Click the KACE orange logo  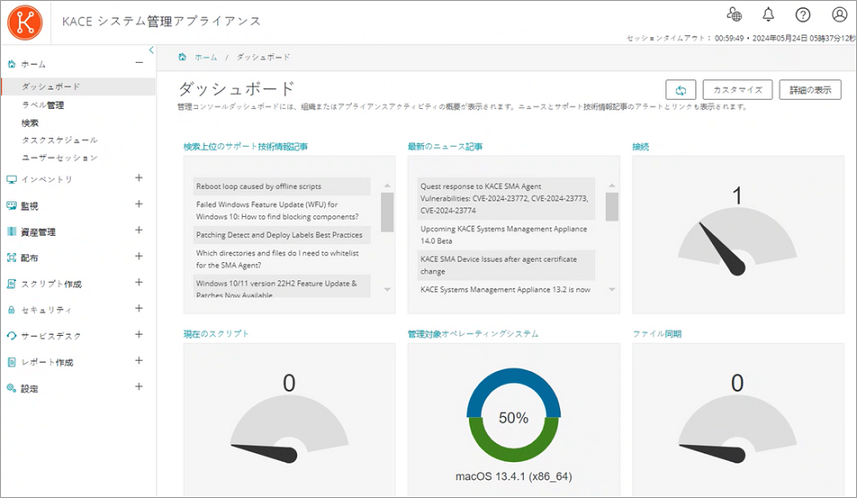click(x=25, y=22)
